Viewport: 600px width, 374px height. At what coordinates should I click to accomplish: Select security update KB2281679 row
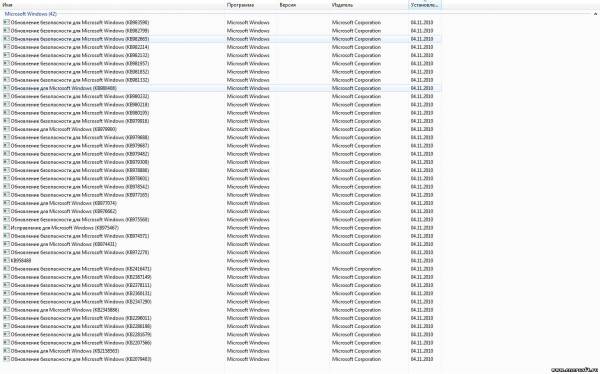point(222,335)
